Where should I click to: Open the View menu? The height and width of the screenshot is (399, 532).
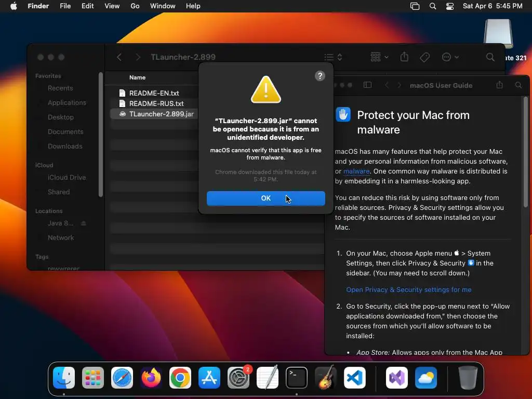pyautogui.click(x=112, y=6)
